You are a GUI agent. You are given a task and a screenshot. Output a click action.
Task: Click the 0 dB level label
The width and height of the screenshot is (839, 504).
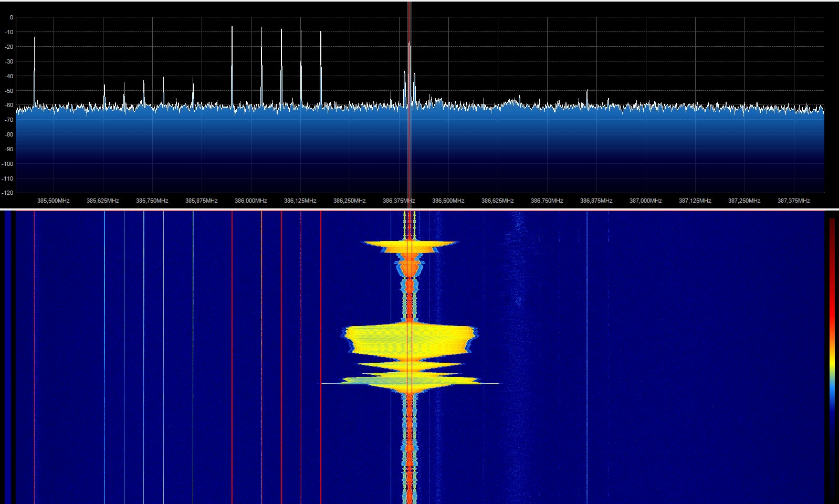[x=12, y=17]
